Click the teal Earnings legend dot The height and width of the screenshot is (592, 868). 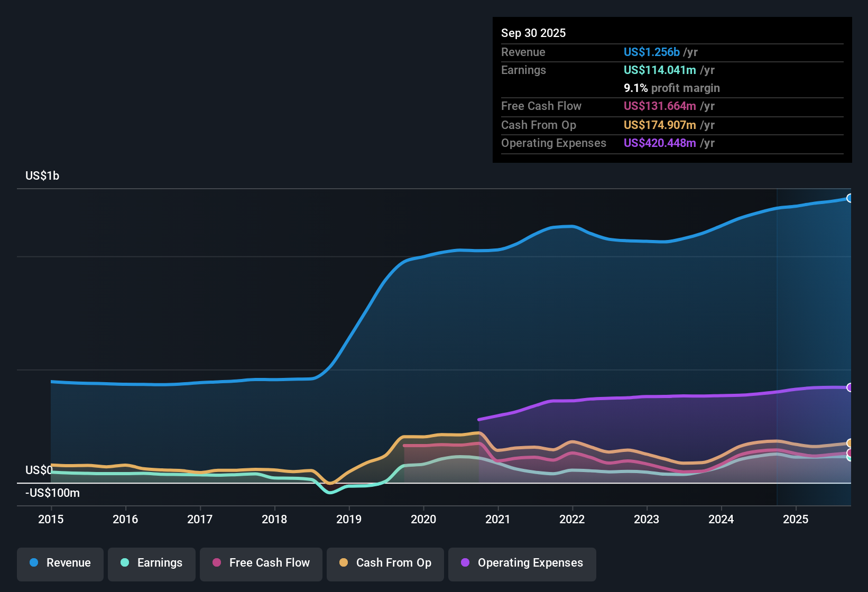(125, 562)
